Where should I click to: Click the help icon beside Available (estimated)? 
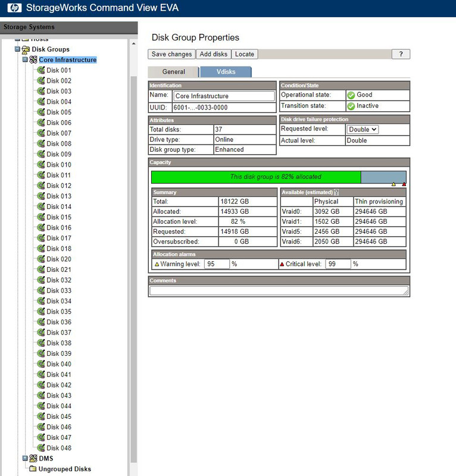[x=336, y=192]
